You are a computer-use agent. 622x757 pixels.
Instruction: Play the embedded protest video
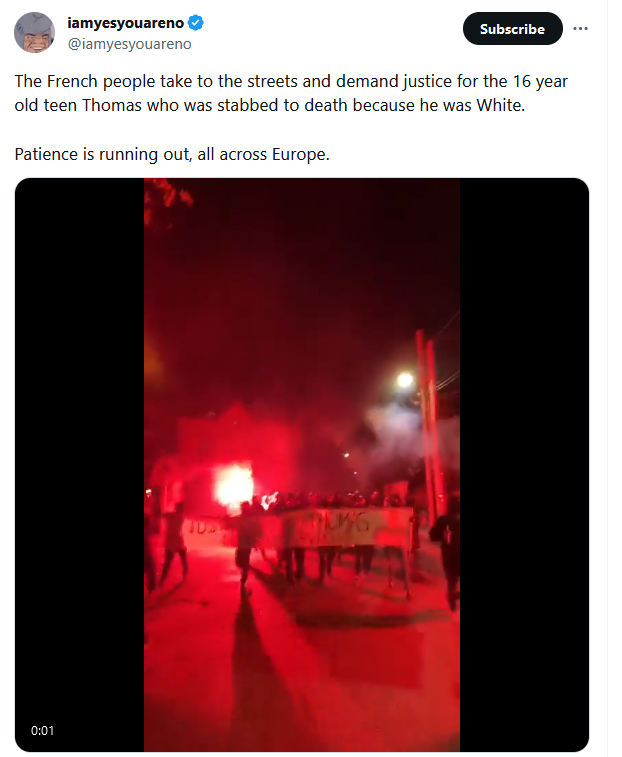pyautogui.click(x=302, y=465)
